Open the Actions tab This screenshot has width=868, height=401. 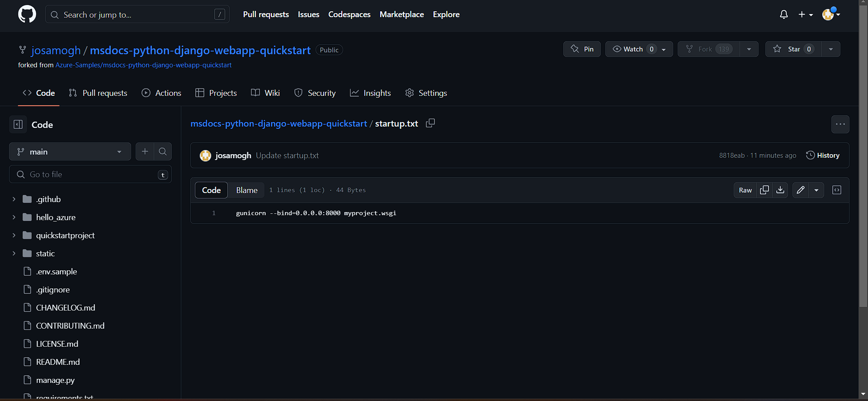(161, 93)
